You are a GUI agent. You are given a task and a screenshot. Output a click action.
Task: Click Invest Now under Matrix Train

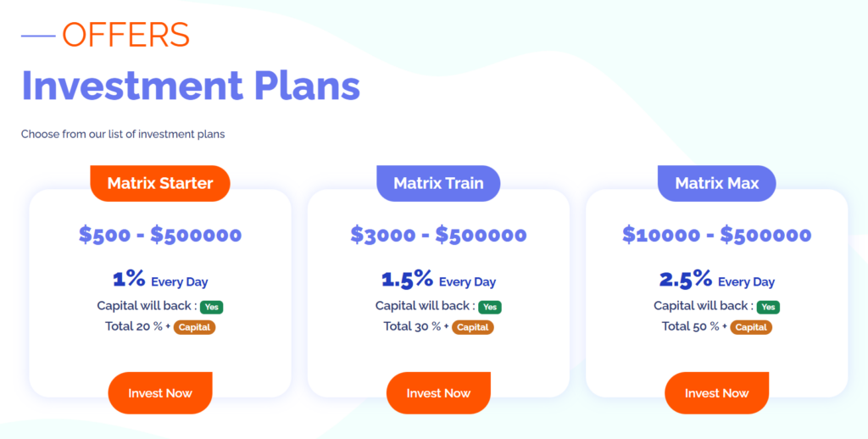pyautogui.click(x=438, y=393)
